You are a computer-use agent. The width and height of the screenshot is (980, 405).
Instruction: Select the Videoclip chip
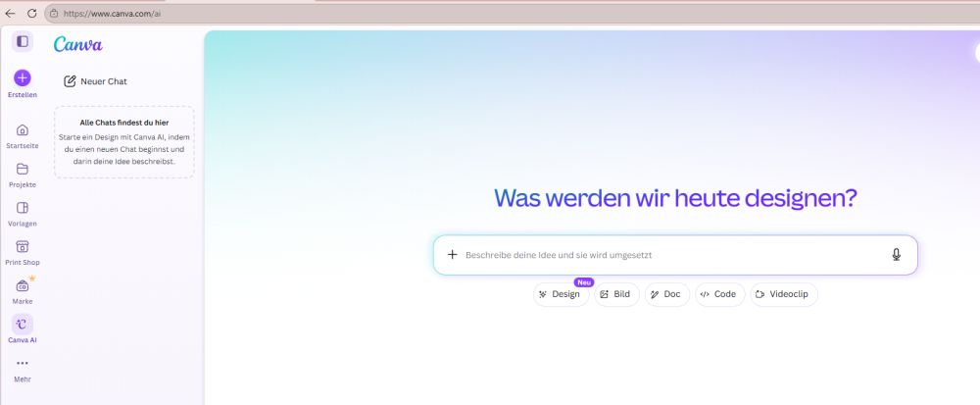point(784,294)
